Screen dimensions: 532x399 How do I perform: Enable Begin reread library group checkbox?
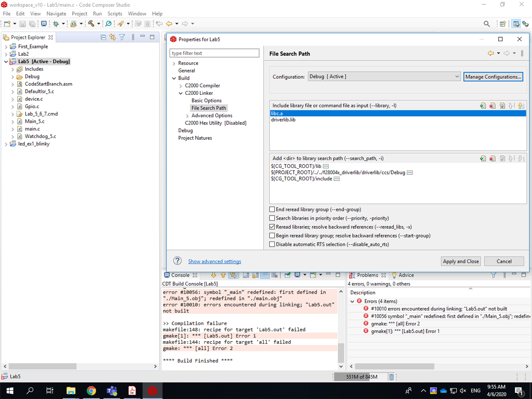coord(272,236)
